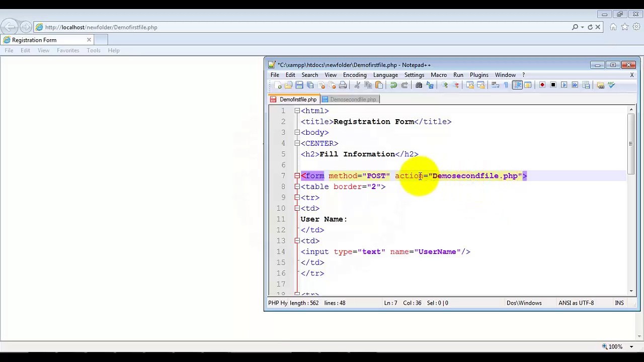Click the Save All icon
This screenshot has height=362, width=644.
click(x=310, y=85)
